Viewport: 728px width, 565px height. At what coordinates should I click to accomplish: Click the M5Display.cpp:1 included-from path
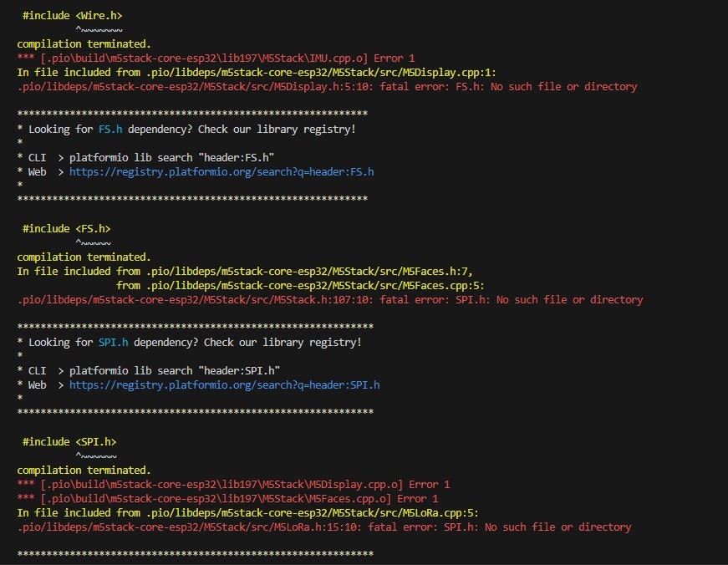[x=321, y=73]
